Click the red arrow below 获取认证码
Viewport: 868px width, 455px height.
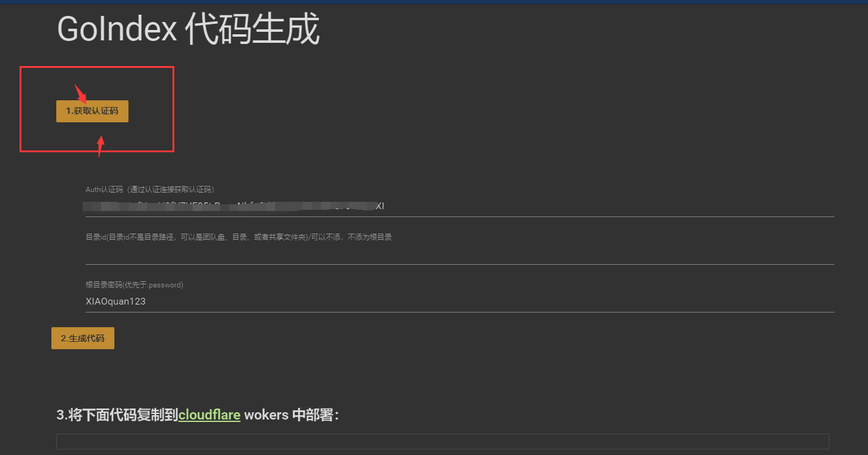[101, 146]
